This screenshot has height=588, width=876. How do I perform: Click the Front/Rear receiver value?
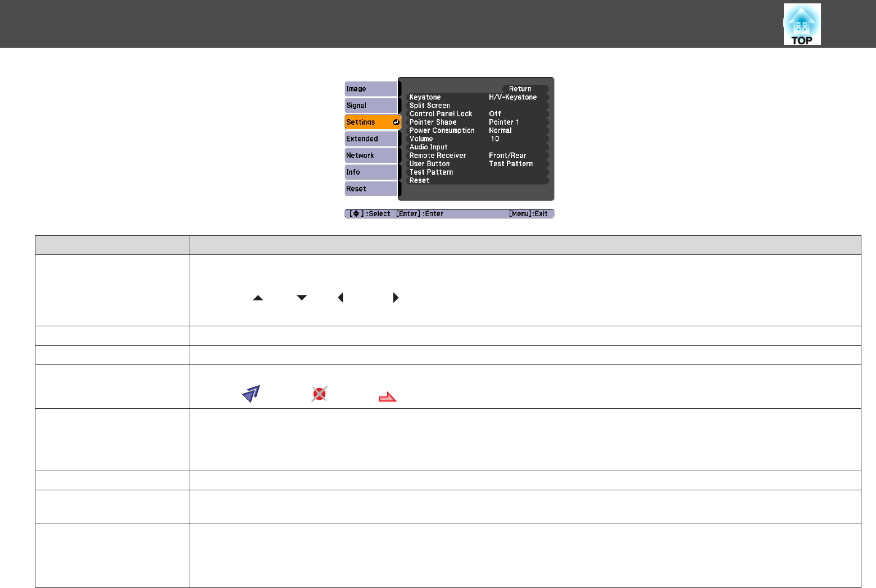tap(507, 156)
